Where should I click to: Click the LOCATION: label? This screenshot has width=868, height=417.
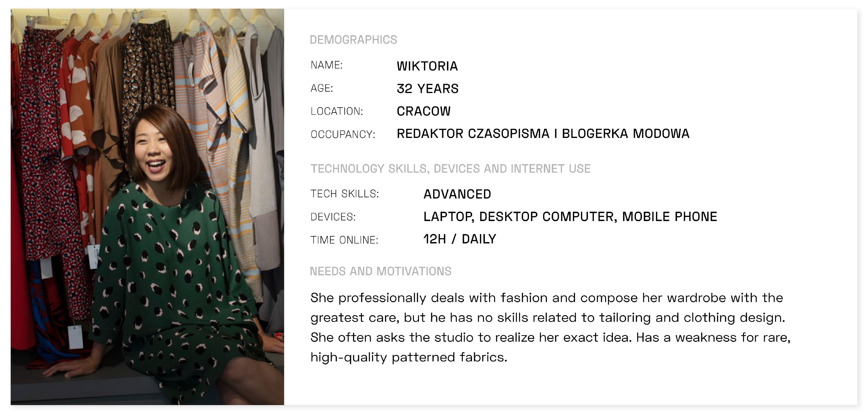(337, 111)
